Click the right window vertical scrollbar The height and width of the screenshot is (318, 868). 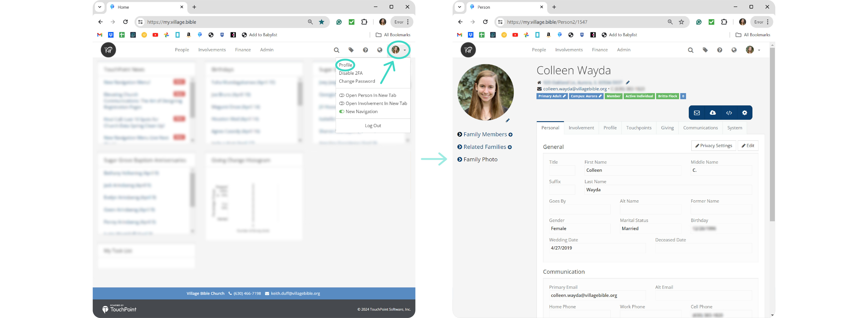pos(772,135)
